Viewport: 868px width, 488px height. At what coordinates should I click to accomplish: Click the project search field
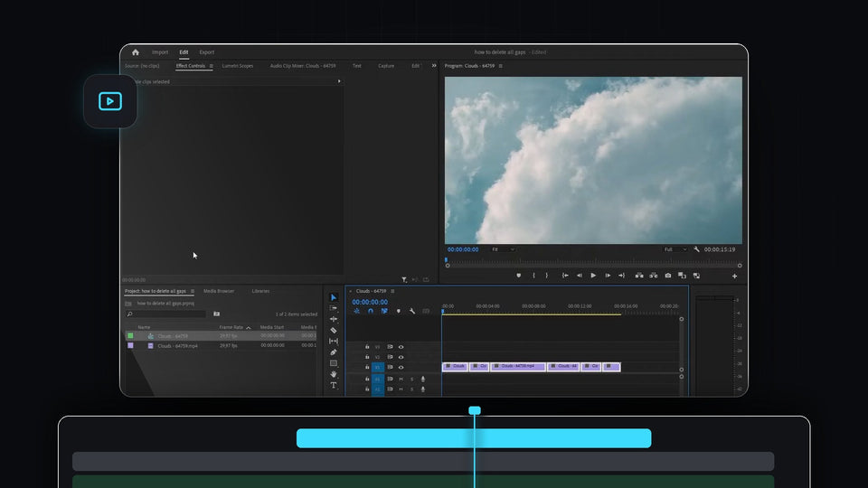165,314
